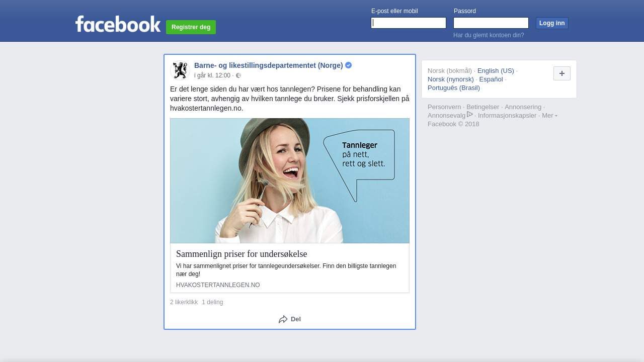Click the Facebook logo
This screenshot has height=362, width=644.
118,24
